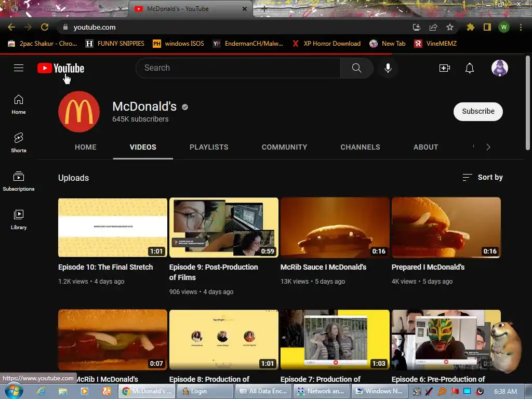Switch to the HOME channel tab
Image resolution: width=532 pixels, height=399 pixels.
pos(86,147)
